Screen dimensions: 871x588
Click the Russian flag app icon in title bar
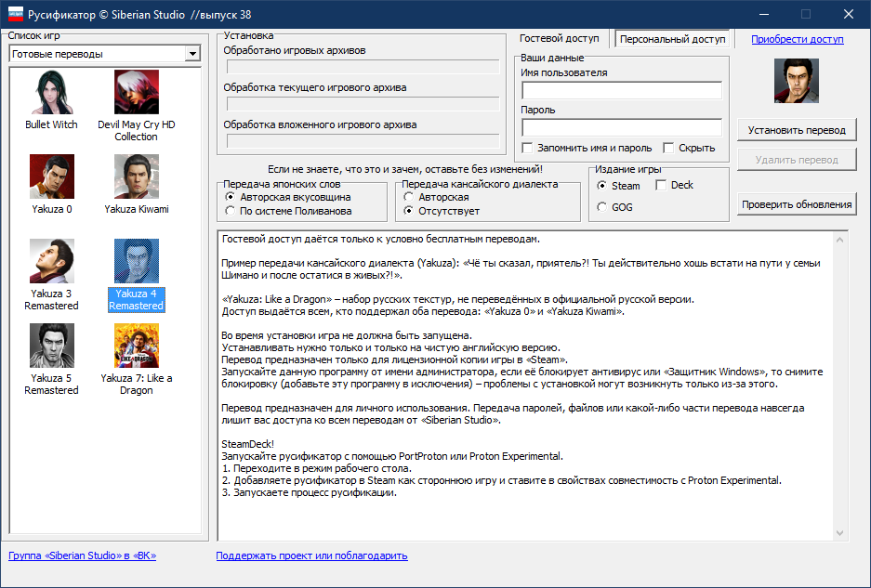pyautogui.click(x=16, y=15)
